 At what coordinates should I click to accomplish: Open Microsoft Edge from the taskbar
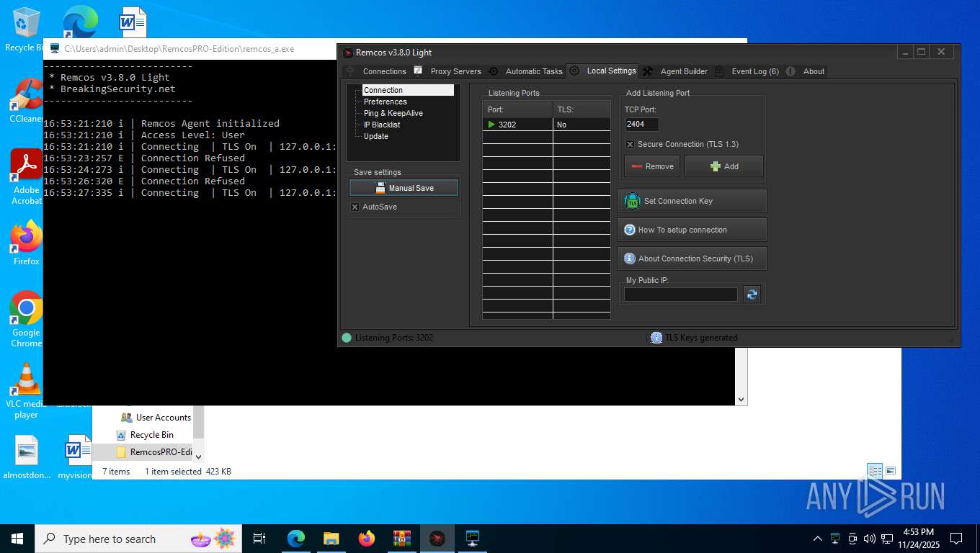tap(295, 539)
